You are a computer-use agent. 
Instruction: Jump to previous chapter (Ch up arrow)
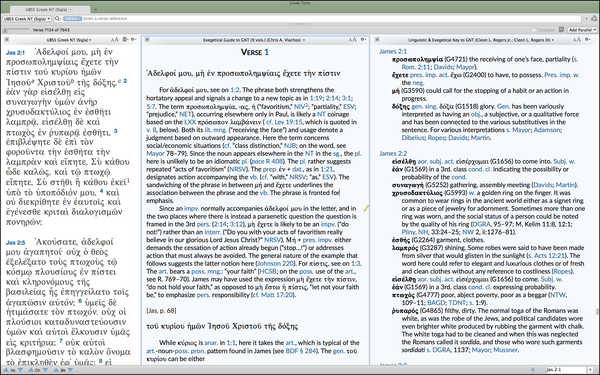(31, 370)
